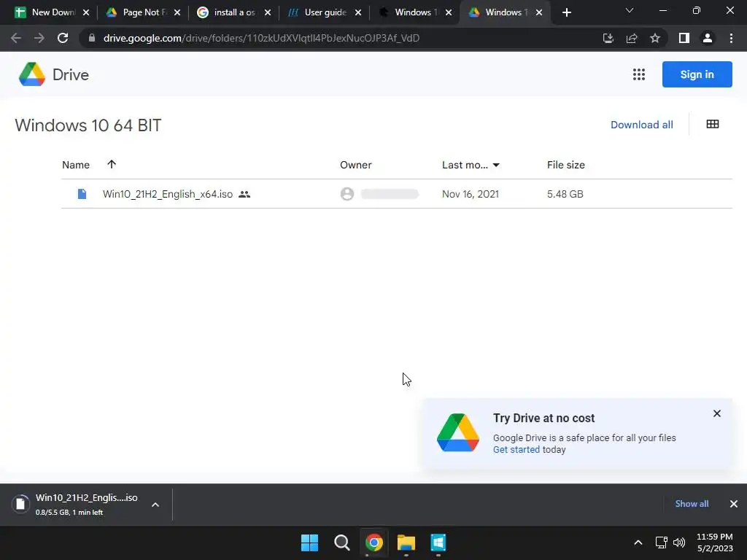Click the Owner column header
This screenshot has height=560, width=747.
pyautogui.click(x=355, y=165)
